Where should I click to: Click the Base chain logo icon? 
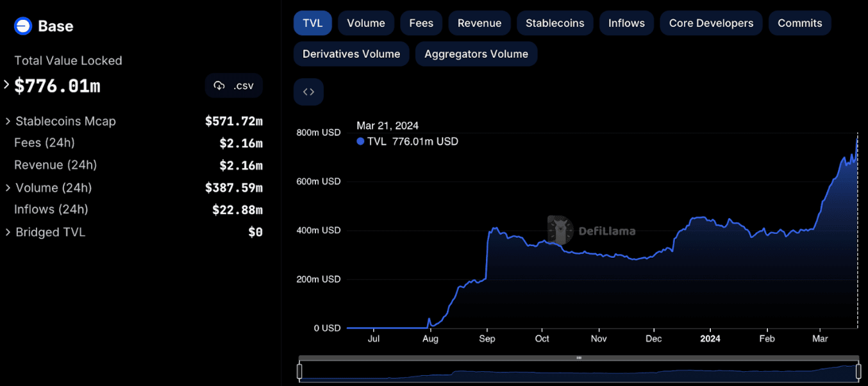pos(23,26)
